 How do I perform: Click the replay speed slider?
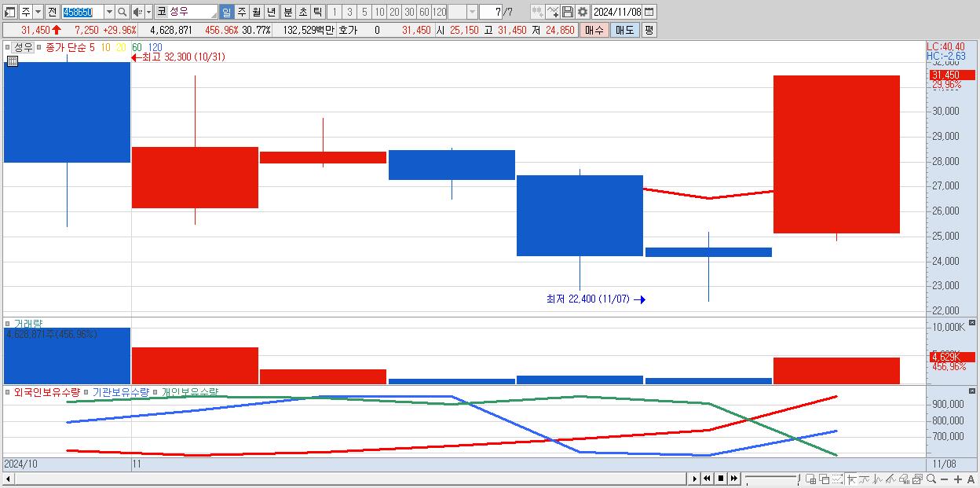point(772,479)
